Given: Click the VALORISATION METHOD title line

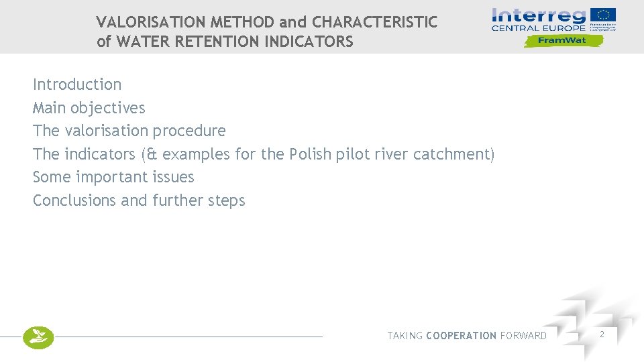Looking at the screenshot, I should (x=266, y=22).
